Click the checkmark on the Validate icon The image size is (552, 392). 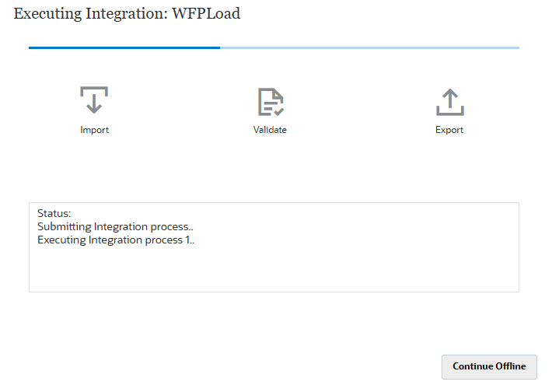pos(278,110)
